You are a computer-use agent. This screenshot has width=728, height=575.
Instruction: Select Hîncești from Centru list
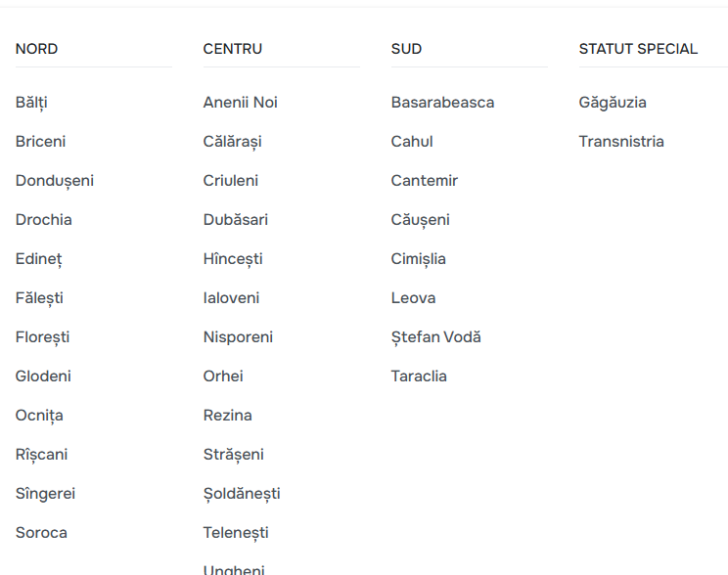click(233, 259)
